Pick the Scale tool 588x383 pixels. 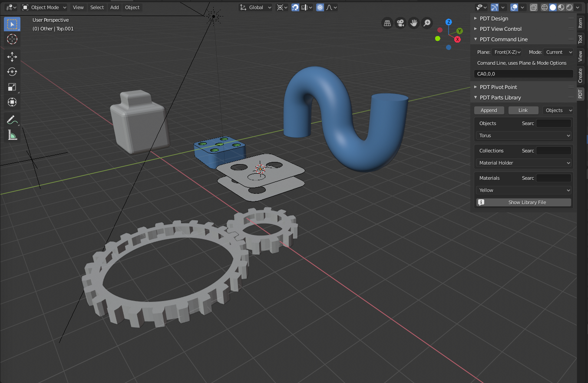point(12,87)
